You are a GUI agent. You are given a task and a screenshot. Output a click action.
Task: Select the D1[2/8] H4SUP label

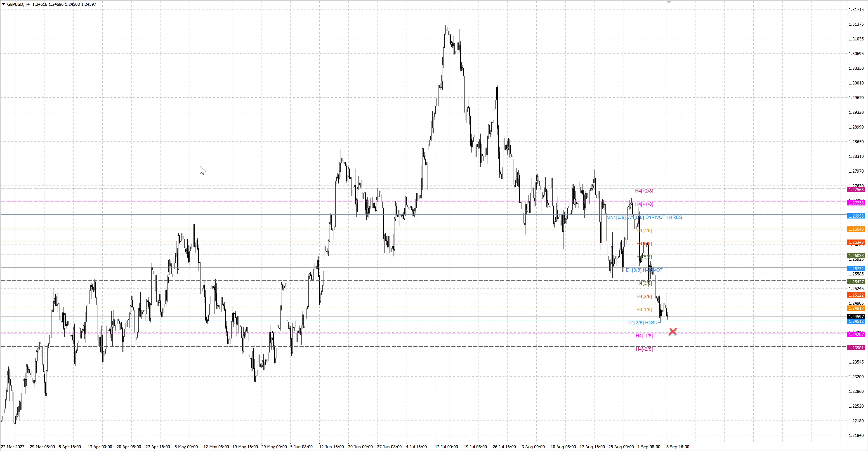coord(644,323)
